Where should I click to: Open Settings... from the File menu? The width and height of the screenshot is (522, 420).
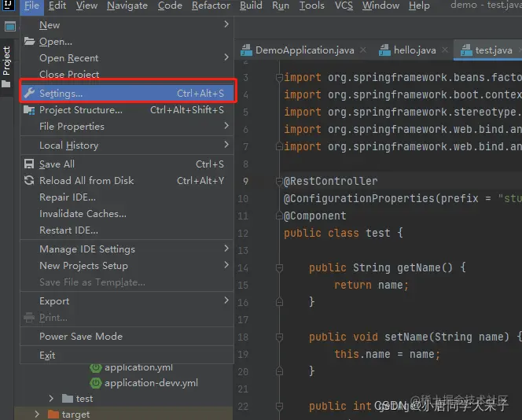coord(127,94)
